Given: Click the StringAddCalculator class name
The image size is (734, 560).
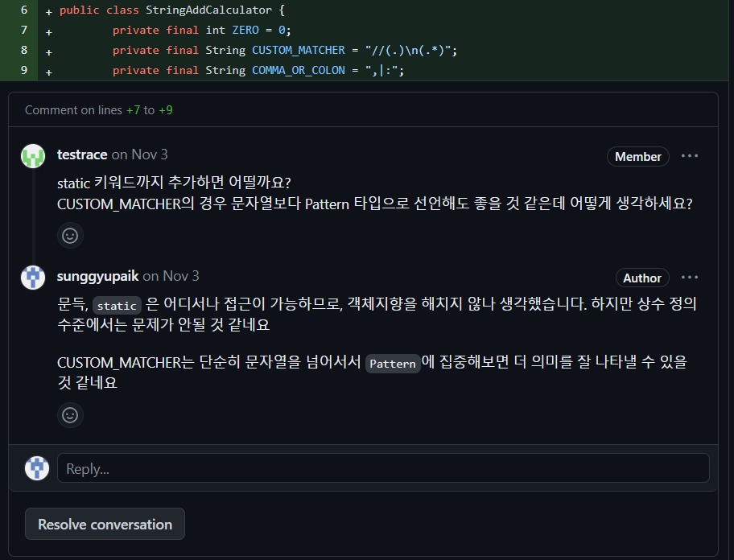Looking at the screenshot, I should click(208, 10).
